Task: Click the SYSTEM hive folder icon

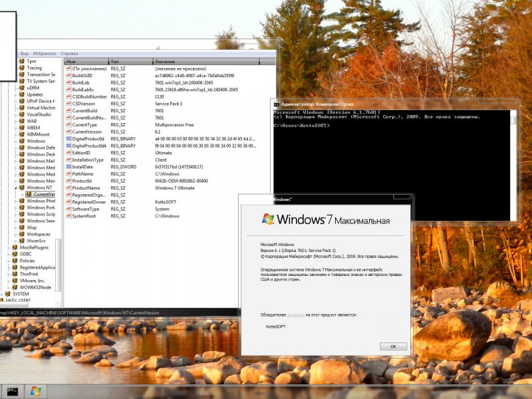Action: pos(8,294)
